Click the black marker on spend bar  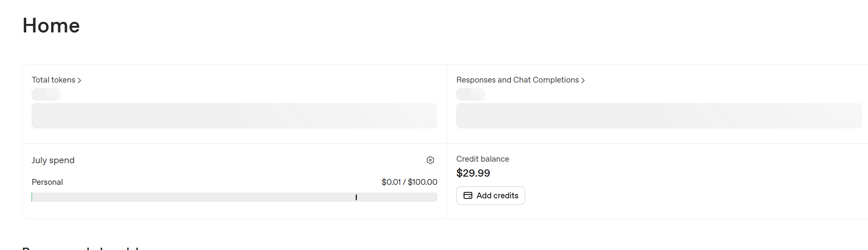point(356,197)
